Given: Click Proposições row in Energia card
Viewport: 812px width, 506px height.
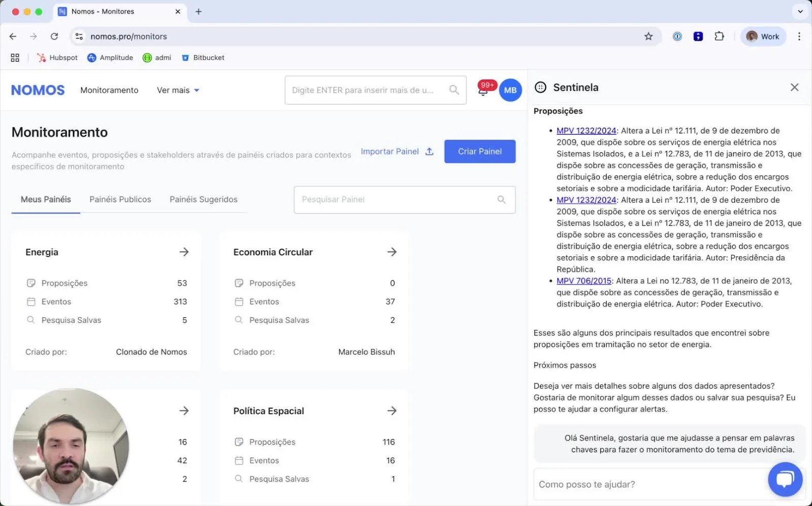Looking at the screenshot, I should (x=106, y=283).
